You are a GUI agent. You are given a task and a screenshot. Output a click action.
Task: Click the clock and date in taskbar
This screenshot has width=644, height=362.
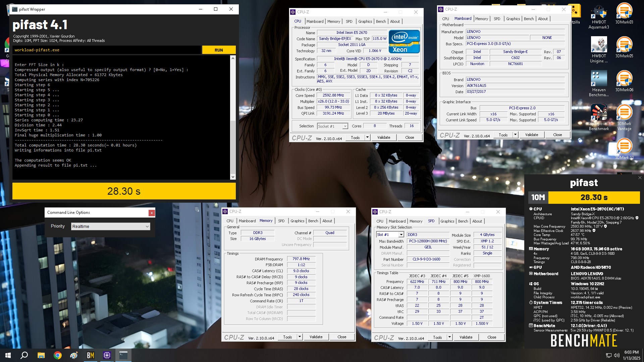coord(631,355)
